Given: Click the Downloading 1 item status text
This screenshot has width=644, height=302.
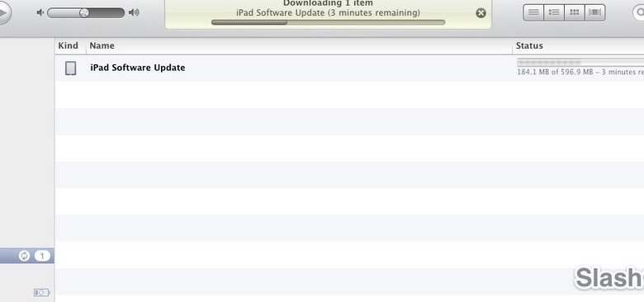Looking at the screenshot, I should [328, 3].
